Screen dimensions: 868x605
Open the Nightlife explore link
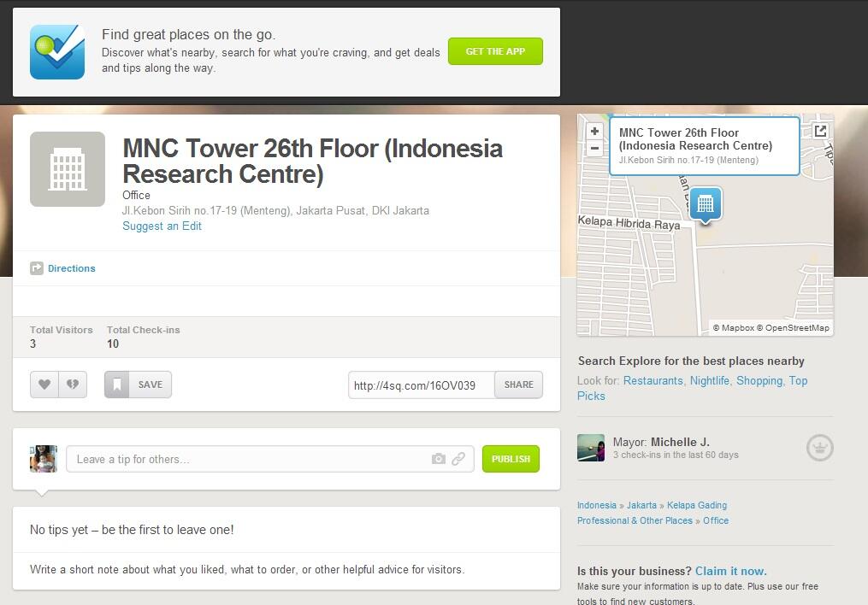(710, 380)
